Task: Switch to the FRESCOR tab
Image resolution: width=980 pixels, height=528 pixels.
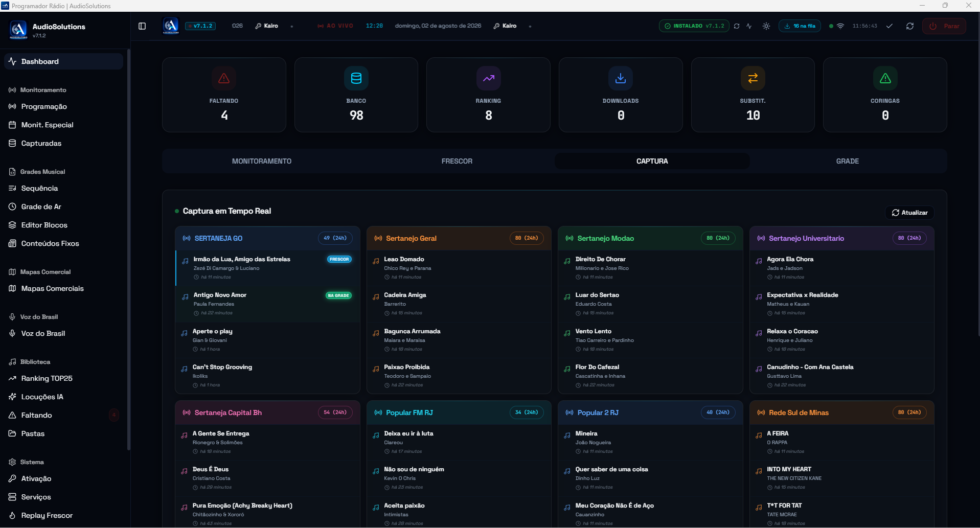Action: 457,161
